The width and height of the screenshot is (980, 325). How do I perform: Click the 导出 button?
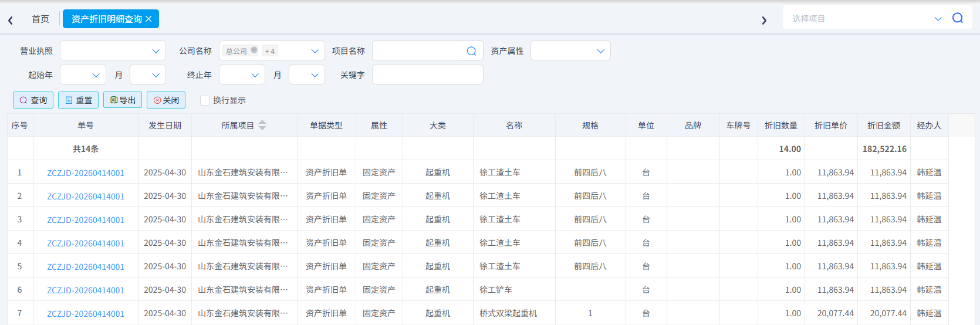point(123,100)
